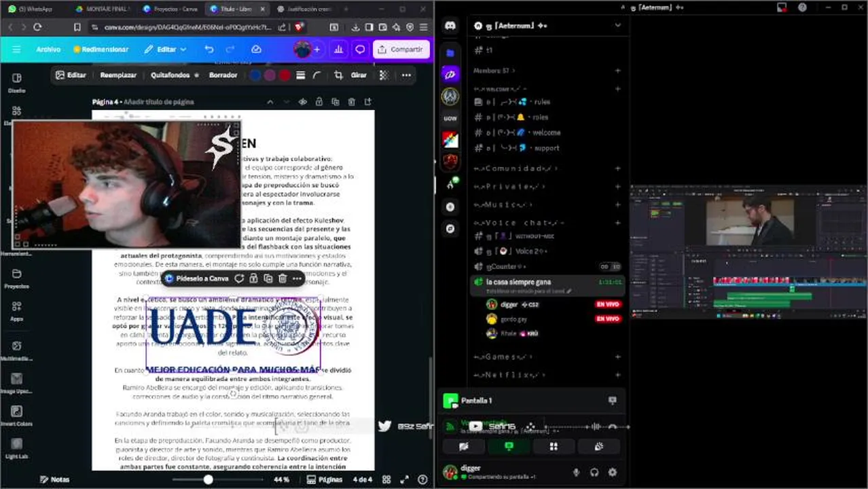The image size is (868, 489).
Task: Click the Redimensionar option
Action: [x=101, y=50]
